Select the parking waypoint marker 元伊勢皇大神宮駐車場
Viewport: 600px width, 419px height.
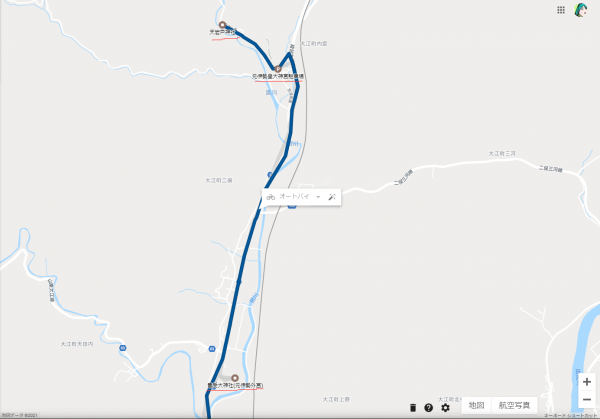[x=278, y=69]
